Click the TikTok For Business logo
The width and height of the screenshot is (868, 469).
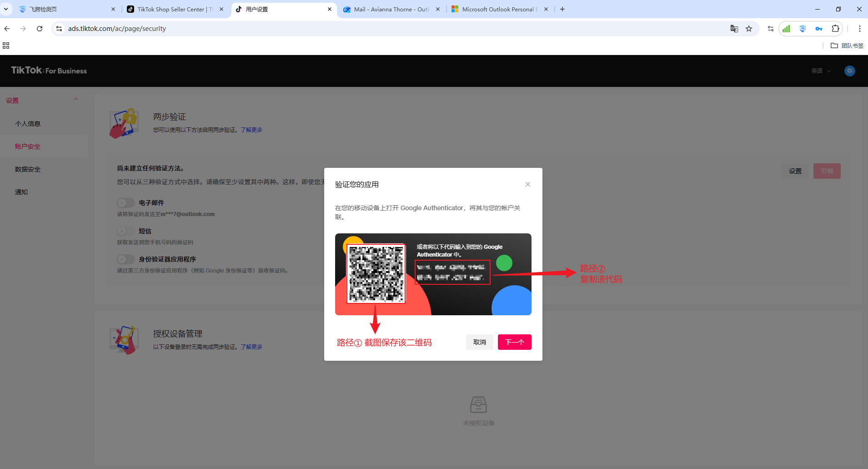click(49, 71)
